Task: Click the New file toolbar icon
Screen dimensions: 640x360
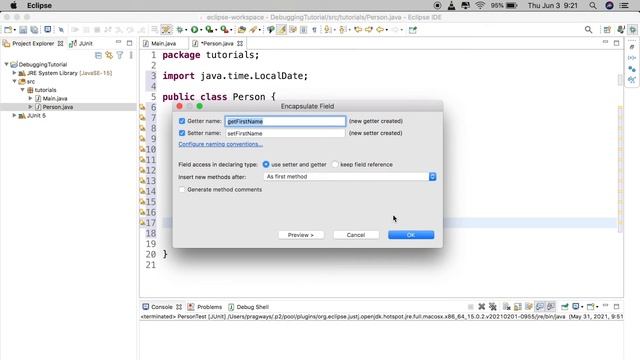Action: (x=8, y=29)
